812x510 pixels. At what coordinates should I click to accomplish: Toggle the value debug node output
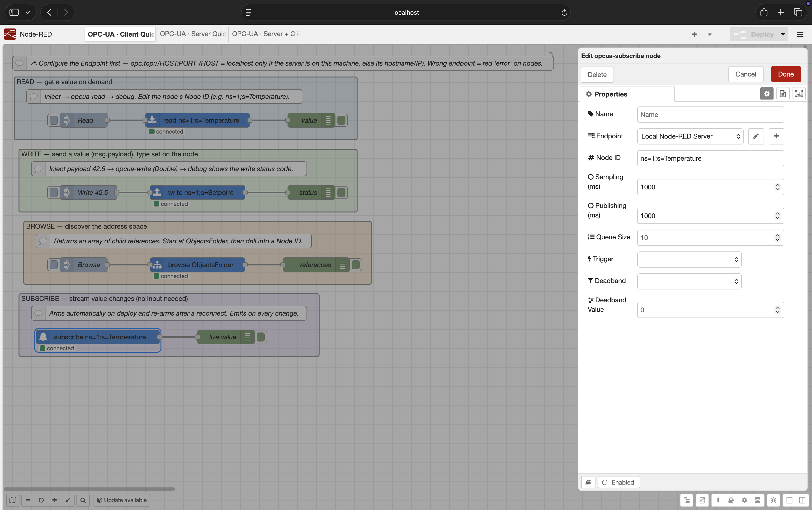coord(341,120)
